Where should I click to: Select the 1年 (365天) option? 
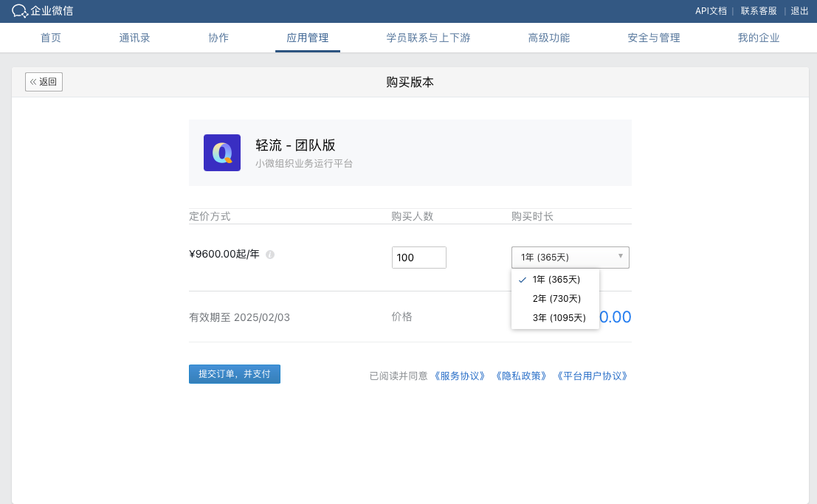point(556,280)
